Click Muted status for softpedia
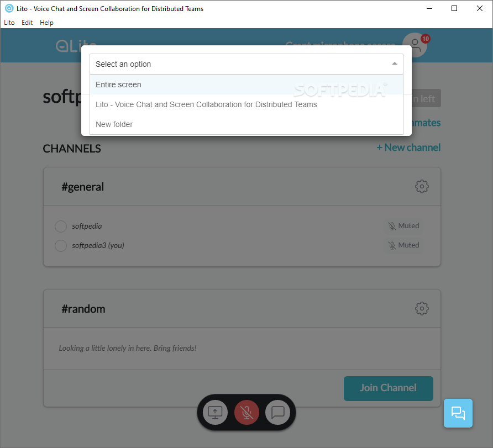The width and height of the screenshot is (493, 448). [x=403, y=226]
